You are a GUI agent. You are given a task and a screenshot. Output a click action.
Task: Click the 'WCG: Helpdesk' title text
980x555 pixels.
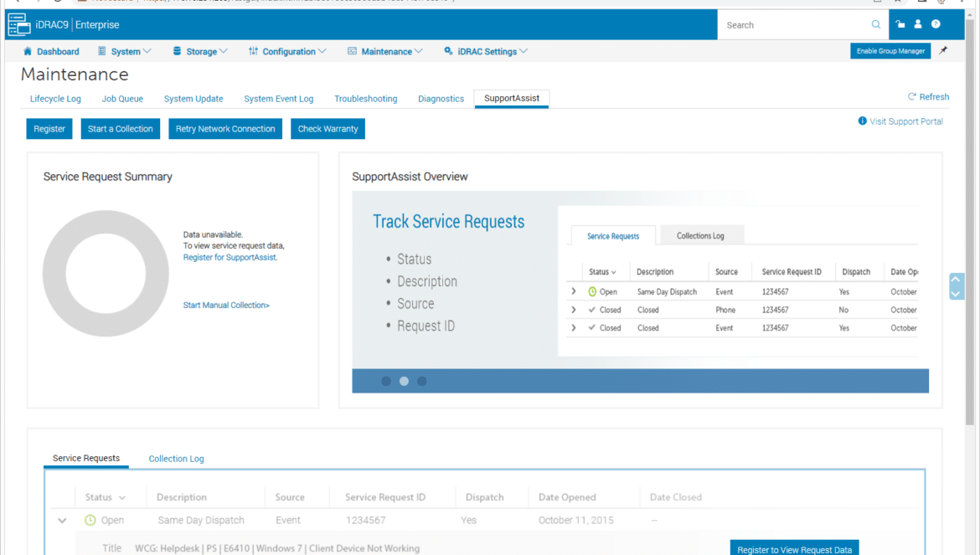(277, 548)
